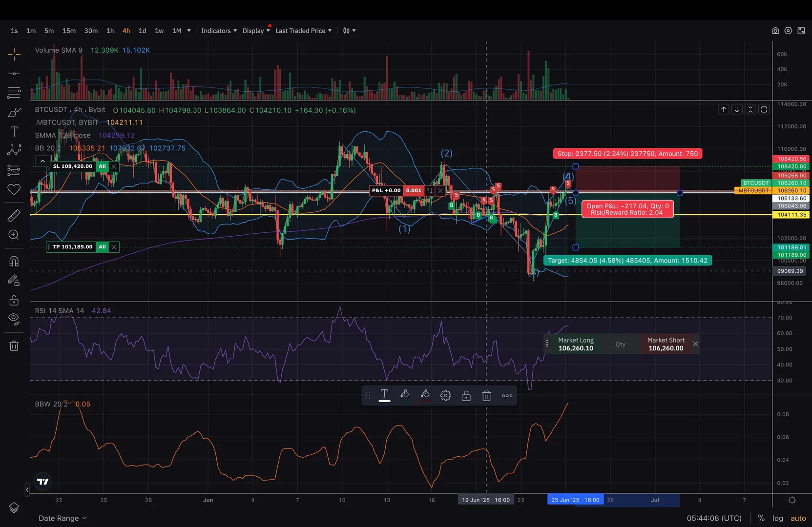Toggle log scale
Viewport: 812px width, 527px height.
click(778, 518)
